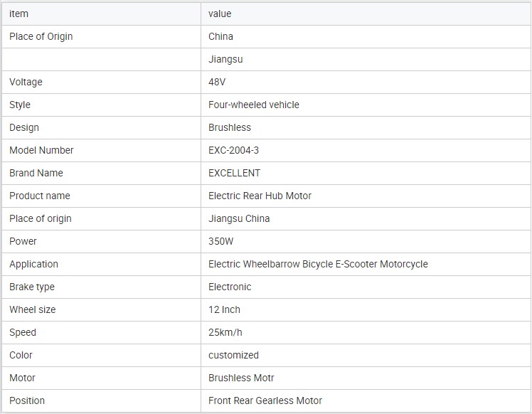This screenshot has width=532, height=414.
Task: Select the 'Place of Origin' label
Action: tap(41, 36)
